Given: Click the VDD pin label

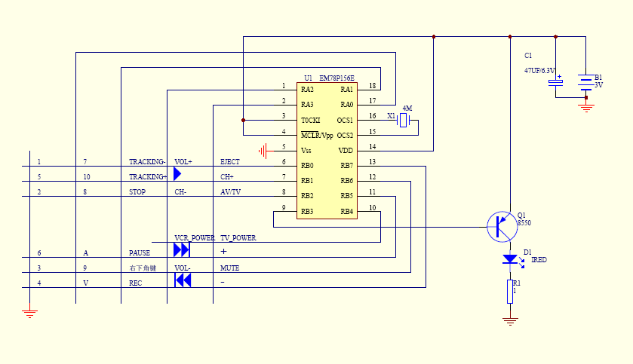Looking at the screenshot, I should tap(346, 151).
